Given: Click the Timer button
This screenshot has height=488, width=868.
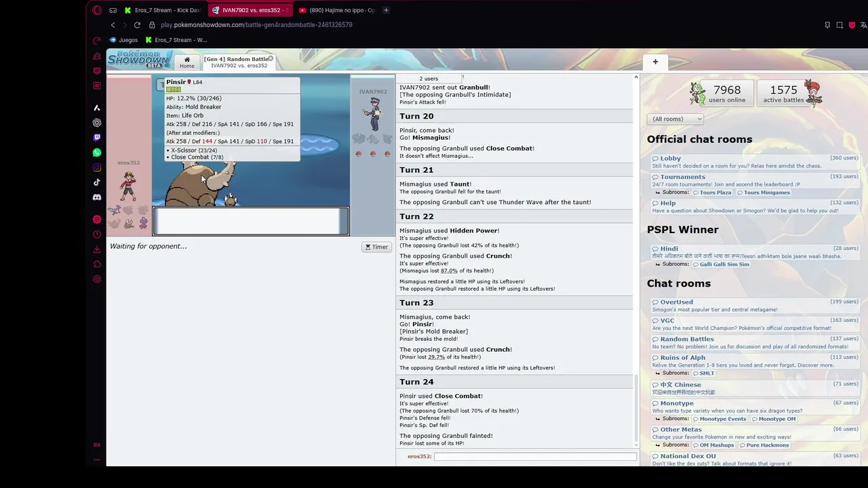Looking at the screenshot, I should (376, 247).
